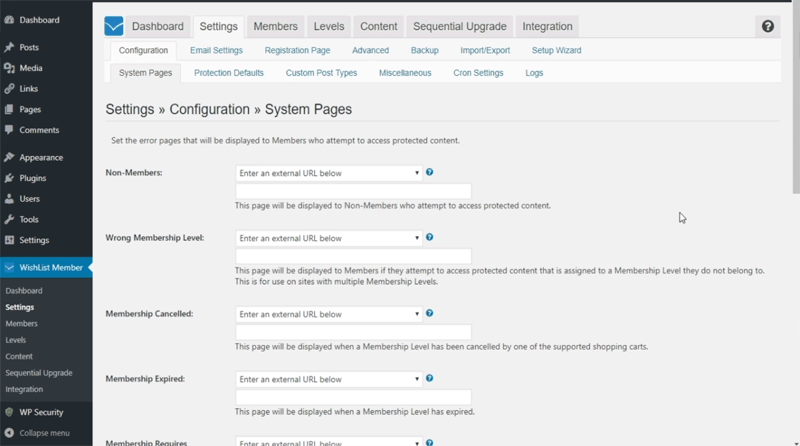The width and height of the screenshot is (800, 446).
Task: Click the help icon beside Membership Cancelled
Action: coord(430,313)
